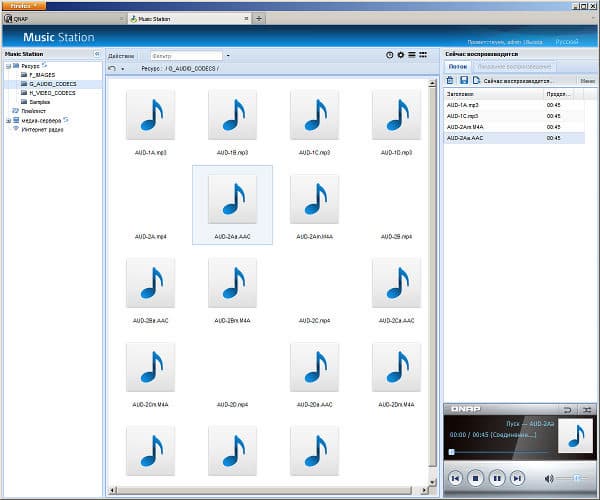Open settings via the gear icon
Image resolution: width=600 pixels, height=500 pixels.
coord(401,55)
